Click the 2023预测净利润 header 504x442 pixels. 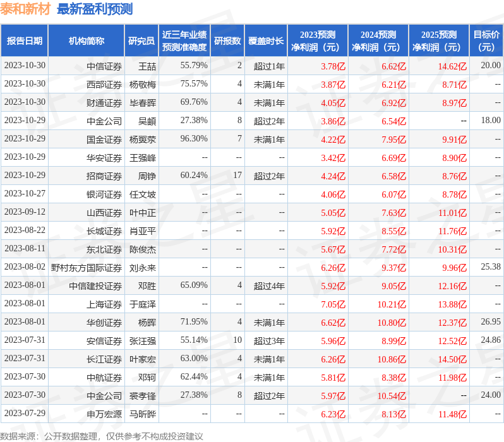pos(318,41)
